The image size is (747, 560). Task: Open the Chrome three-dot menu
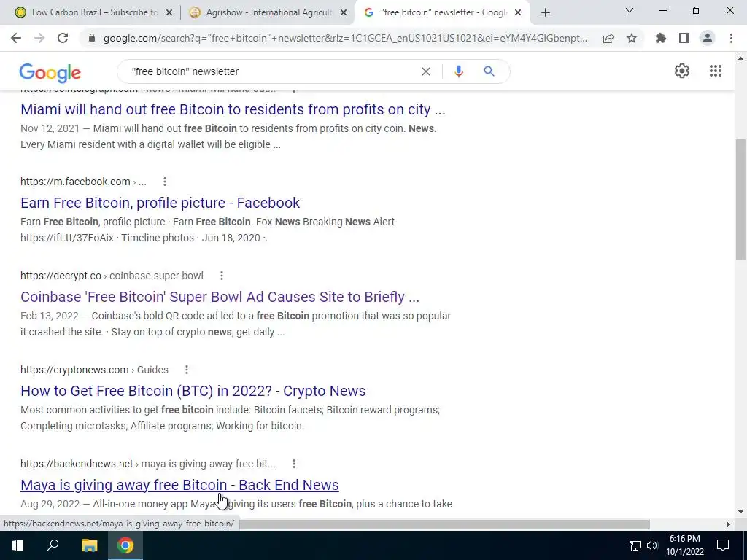731,38
